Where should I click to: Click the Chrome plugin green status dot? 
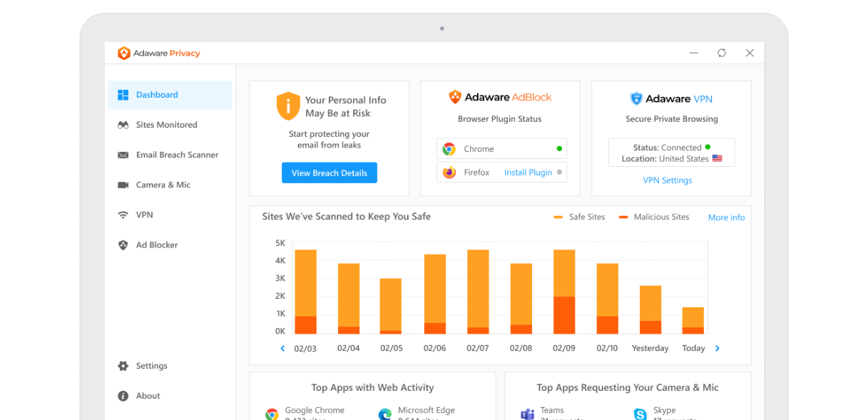click(559, 149)
